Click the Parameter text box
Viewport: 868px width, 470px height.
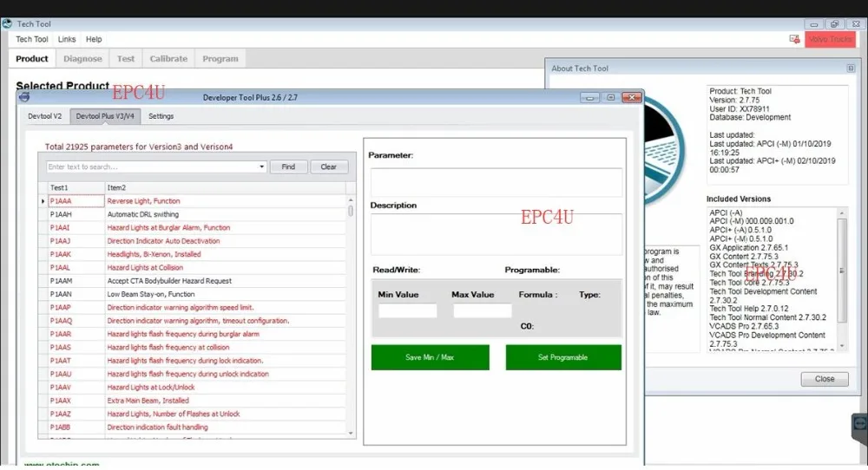[496, 182]
